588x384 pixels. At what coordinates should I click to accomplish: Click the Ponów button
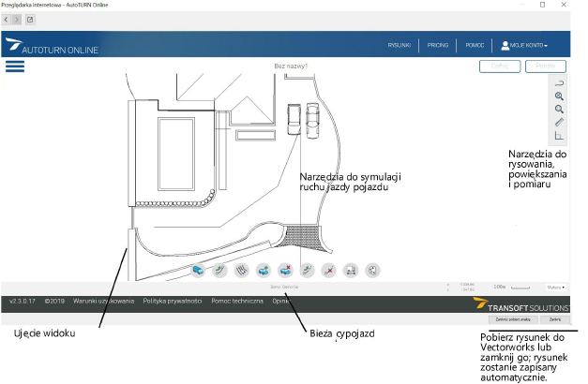(546, 66)
